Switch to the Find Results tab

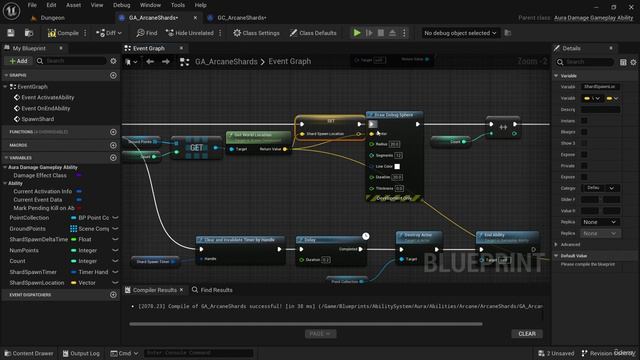click(212, 290)
